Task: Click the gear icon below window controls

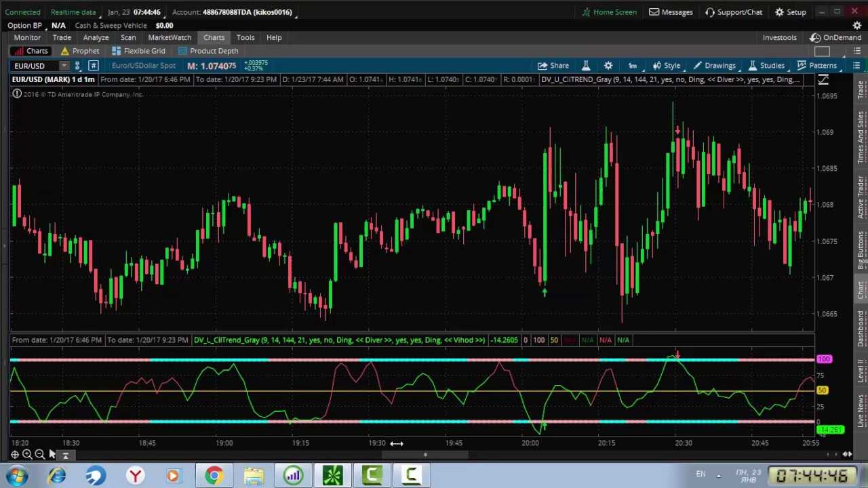Action: (x=857, y=25)
